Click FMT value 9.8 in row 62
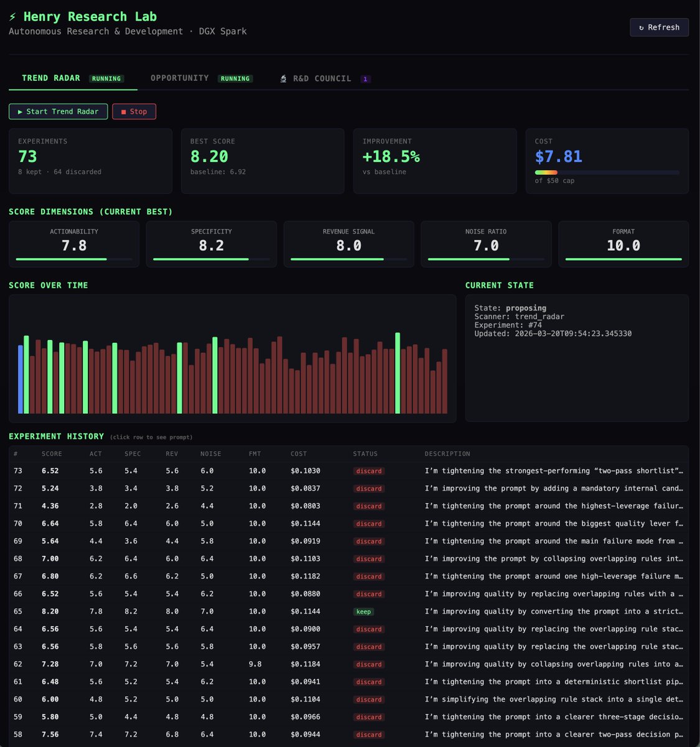 pyautogui.click(x=255, y=664)
